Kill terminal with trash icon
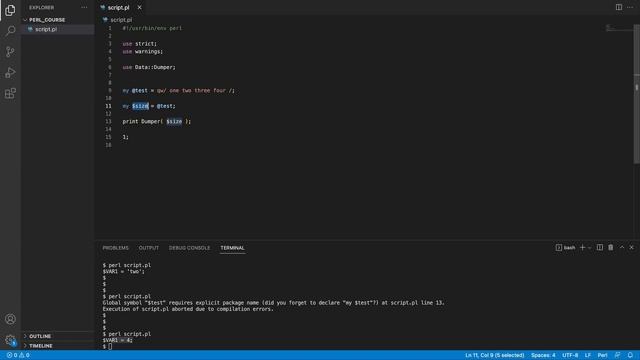Viewport: 640px width, 360px height. point(611,247)
